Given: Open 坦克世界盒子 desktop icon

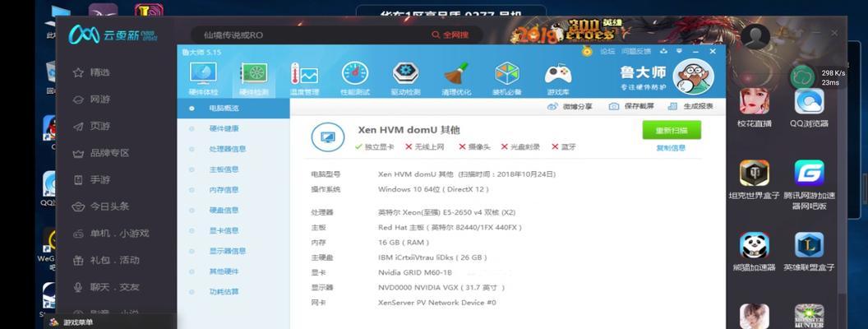Looking at the screenshot, I should coord(754,180).
